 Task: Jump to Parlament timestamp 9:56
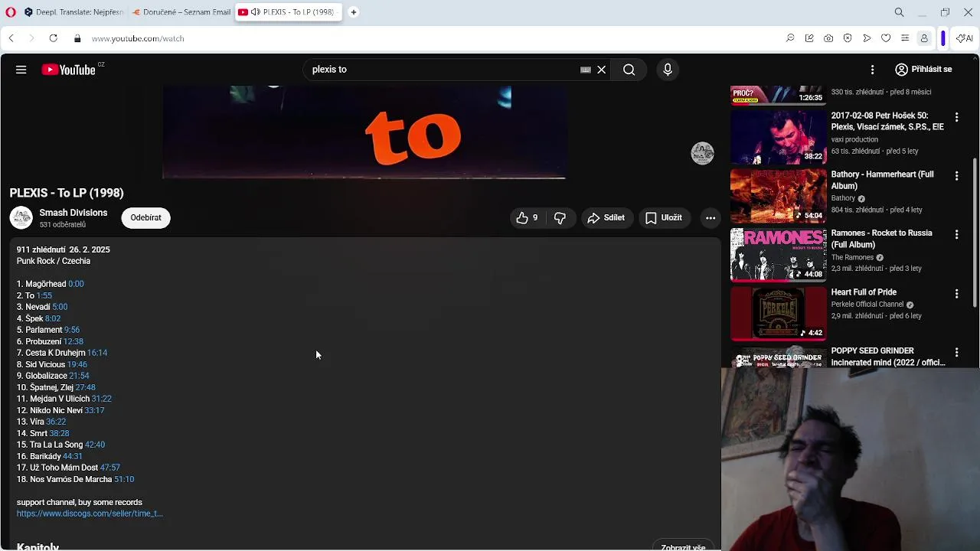[72, 330]
